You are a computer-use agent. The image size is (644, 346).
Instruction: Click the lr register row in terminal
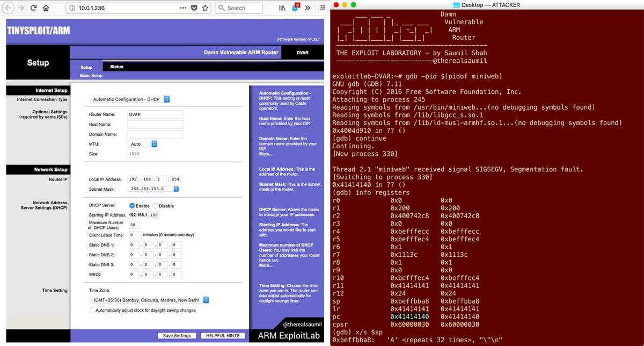pyautogui.click(x=406, y=309)
